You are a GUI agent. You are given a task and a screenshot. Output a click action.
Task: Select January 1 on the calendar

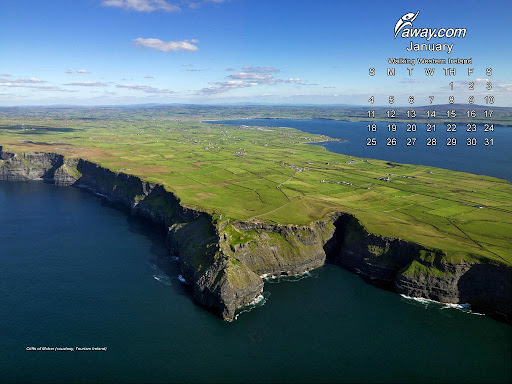(x=451, y=86)
